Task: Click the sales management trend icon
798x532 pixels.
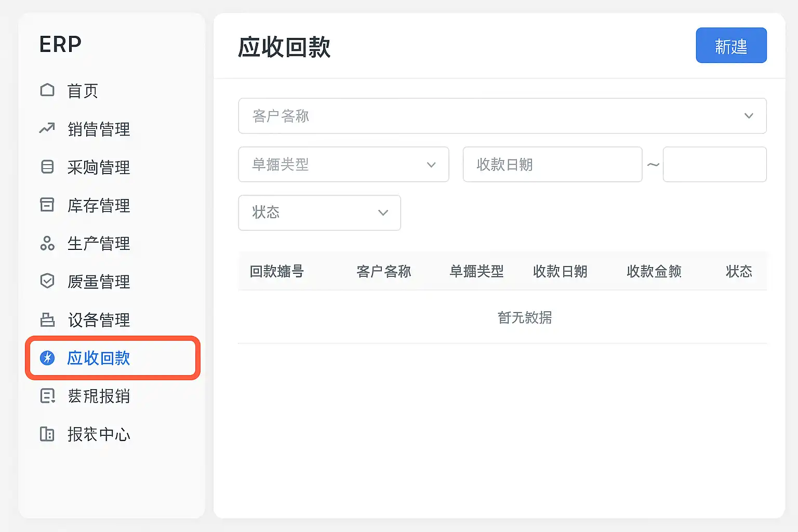Action: coord(47,128)
